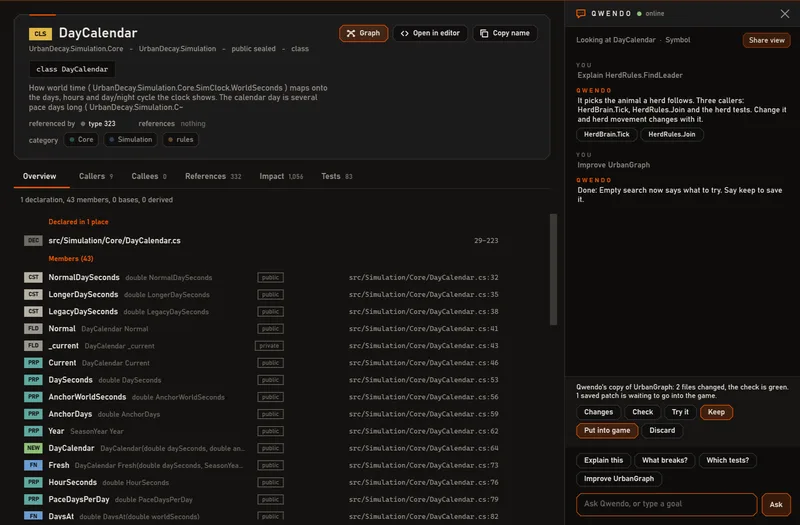The height and width of the screenshot is (525, 800).
Task: Click the CLS badge next to DayCalendar
Action: pyautogui.click(x=40, y=34)
